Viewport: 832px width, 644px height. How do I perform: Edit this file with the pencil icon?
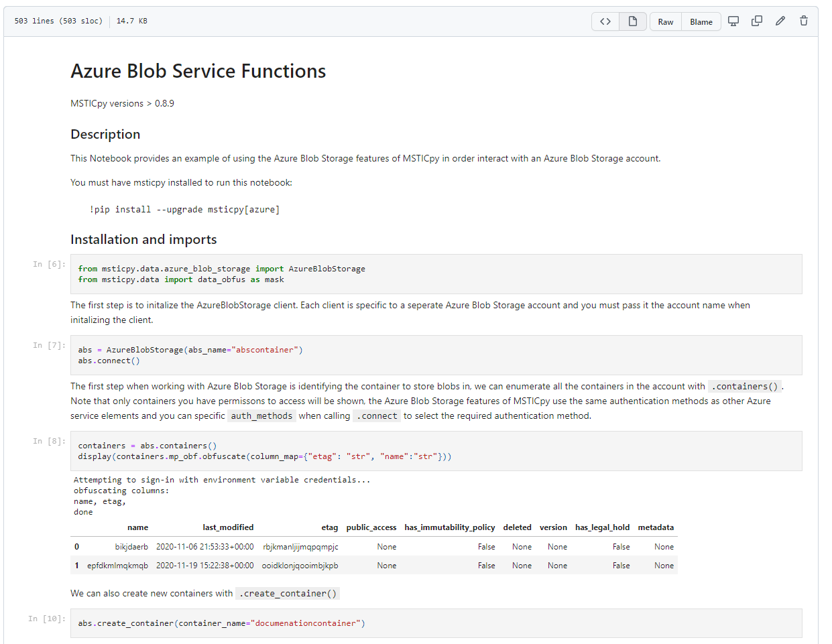(x=780, y=21)
